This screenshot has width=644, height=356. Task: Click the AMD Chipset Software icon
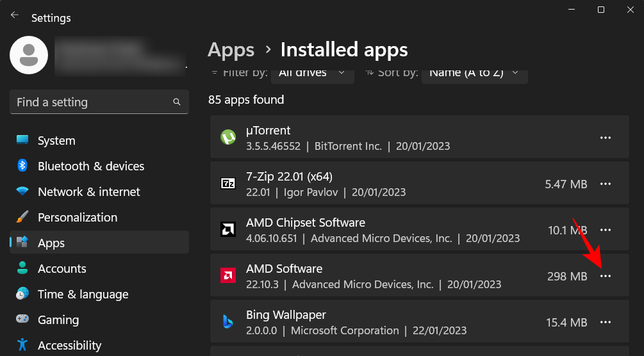[x=227, y=230]
